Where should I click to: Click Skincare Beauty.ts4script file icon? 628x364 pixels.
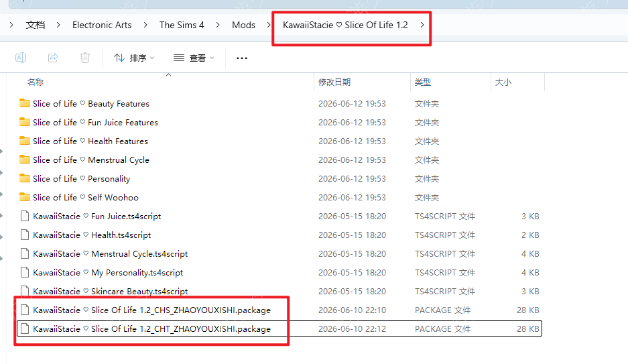pos(25,291)
